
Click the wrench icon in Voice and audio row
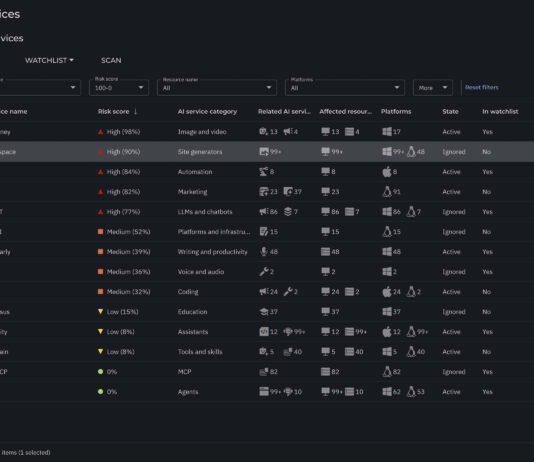coord(263,272)
